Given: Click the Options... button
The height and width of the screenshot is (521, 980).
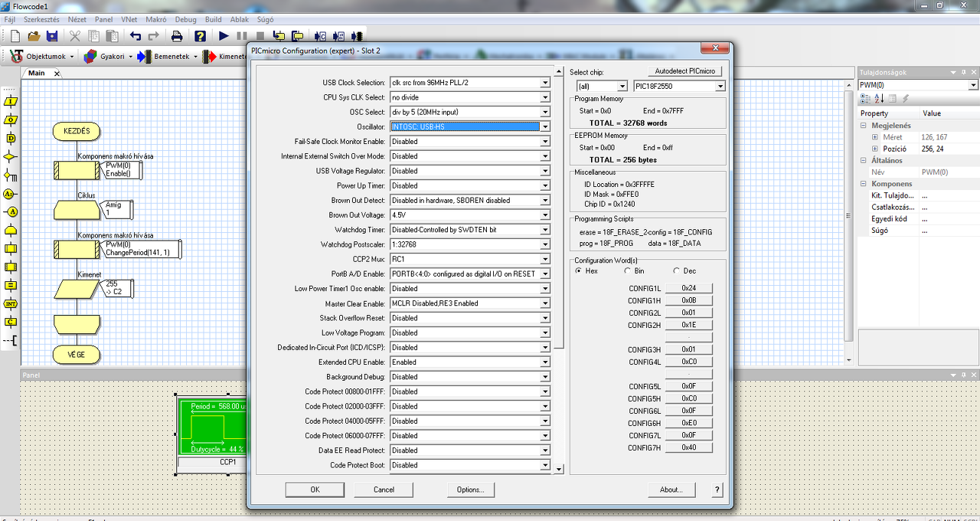Looking at the screenshot, I should (470, 490).
